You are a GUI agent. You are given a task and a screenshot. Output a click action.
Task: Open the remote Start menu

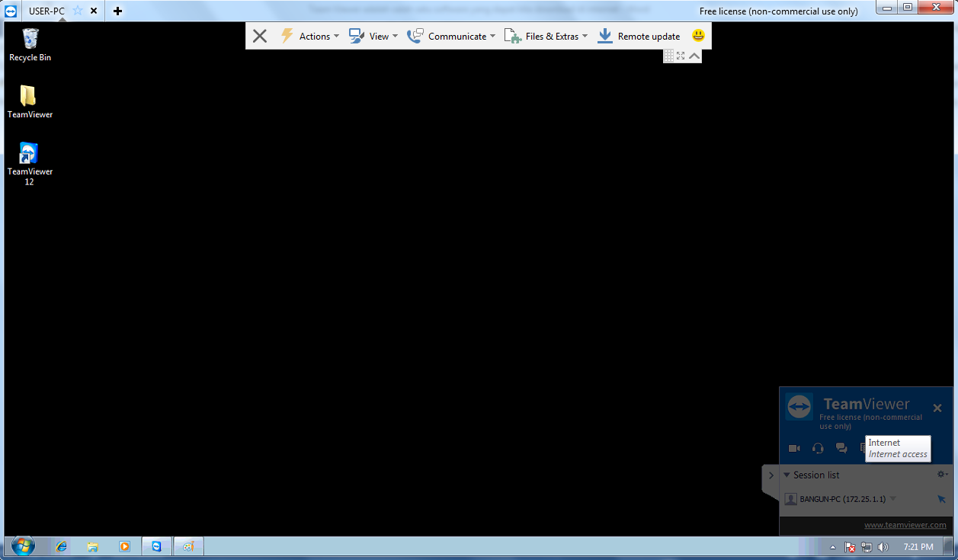coord(23,546)
